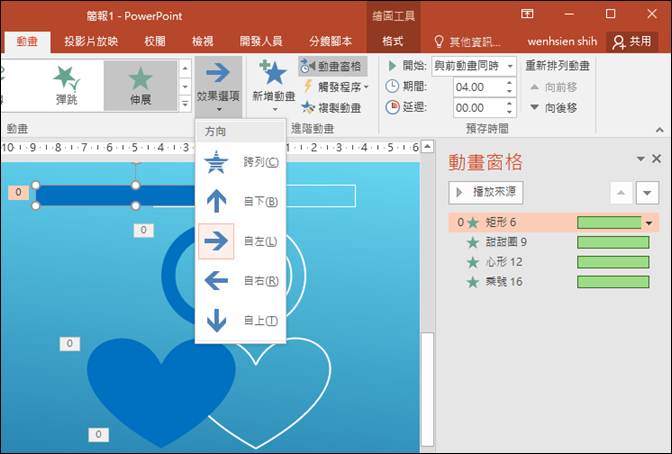Click the 共用 share button

(632, 42)
